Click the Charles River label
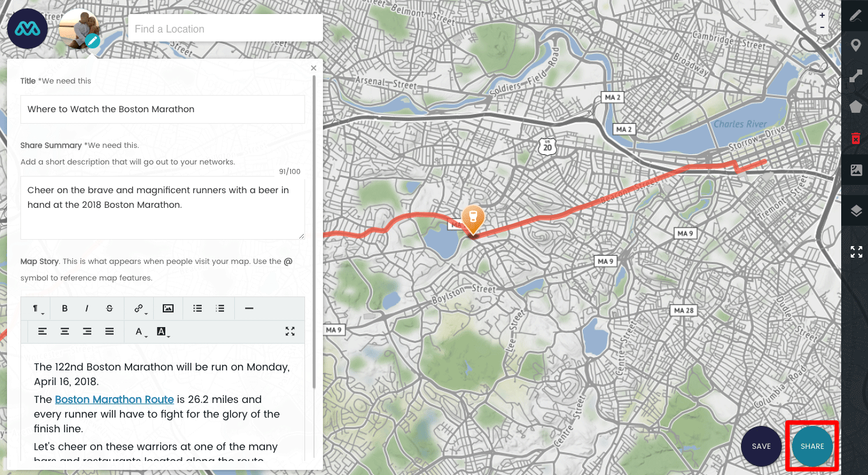The width and height of the screenshot is (868, 475). (x=740, y=124)
